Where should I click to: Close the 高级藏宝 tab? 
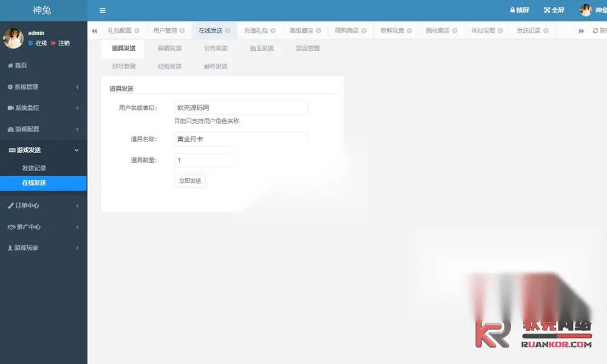pos(318,30)
